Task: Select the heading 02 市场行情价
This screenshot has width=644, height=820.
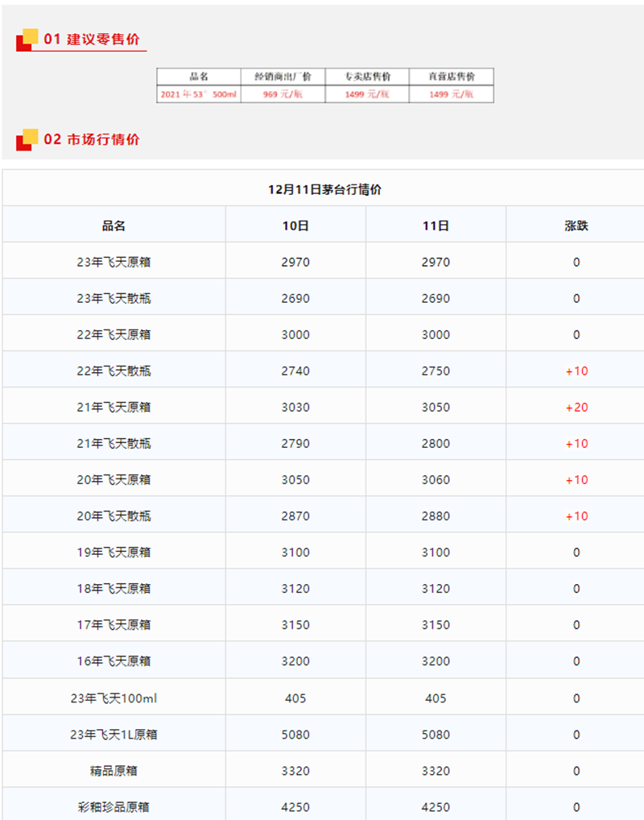Action: (x=92, y=139)
